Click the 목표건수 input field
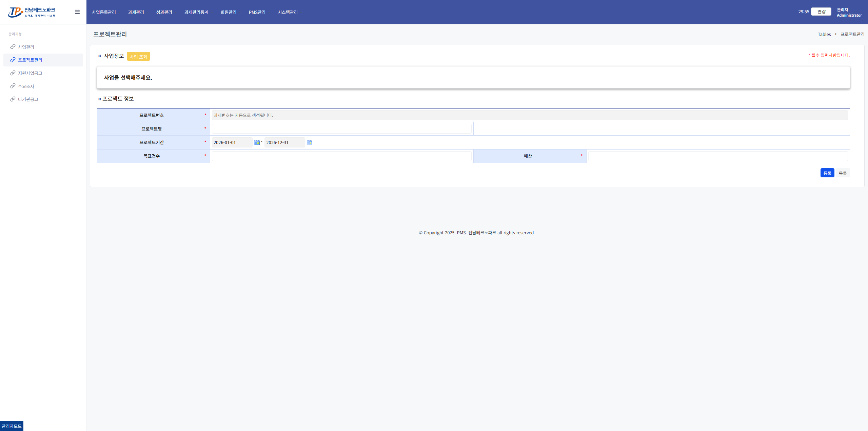868x431 pixels. pos(342,156)
